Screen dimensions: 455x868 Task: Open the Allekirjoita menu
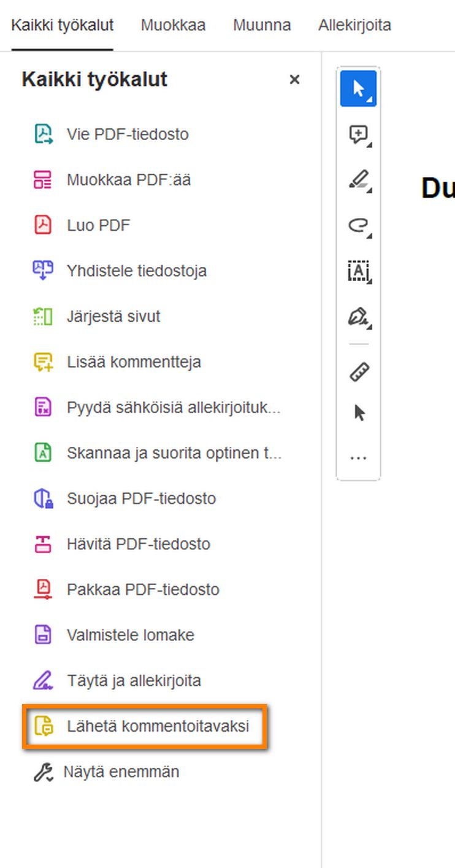pos(354,25)
